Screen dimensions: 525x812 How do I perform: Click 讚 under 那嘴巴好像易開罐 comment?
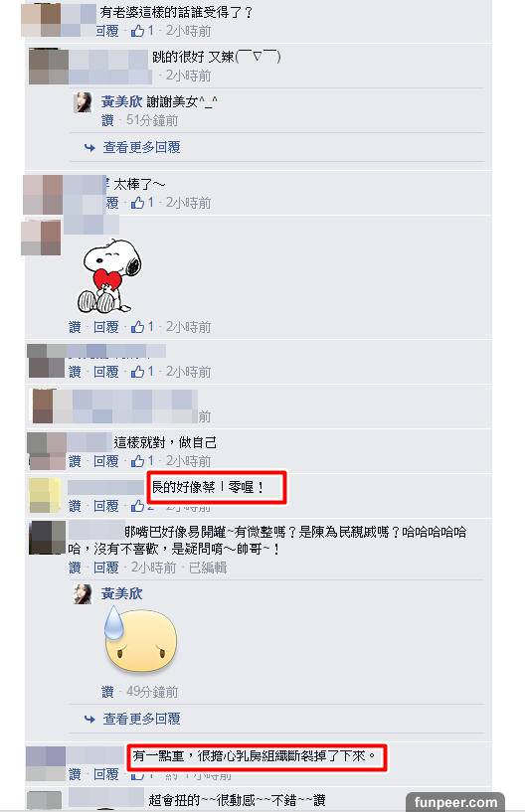coord(75,568)
